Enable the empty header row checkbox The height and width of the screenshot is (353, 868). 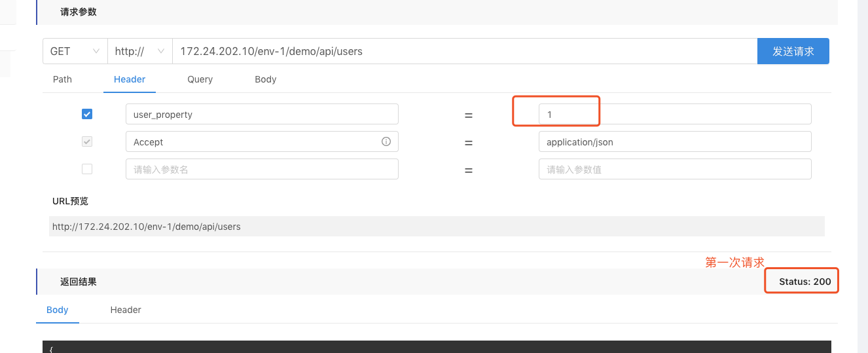click(87, 169)
